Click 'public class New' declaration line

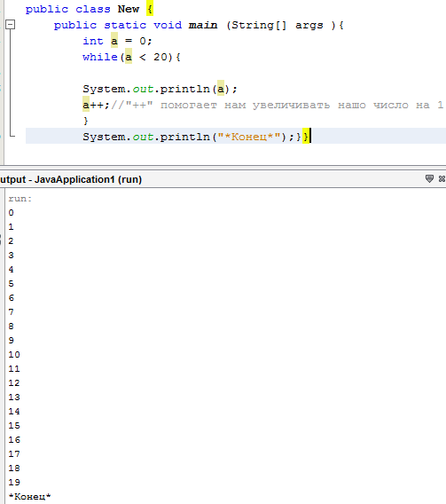coord(90,9)
